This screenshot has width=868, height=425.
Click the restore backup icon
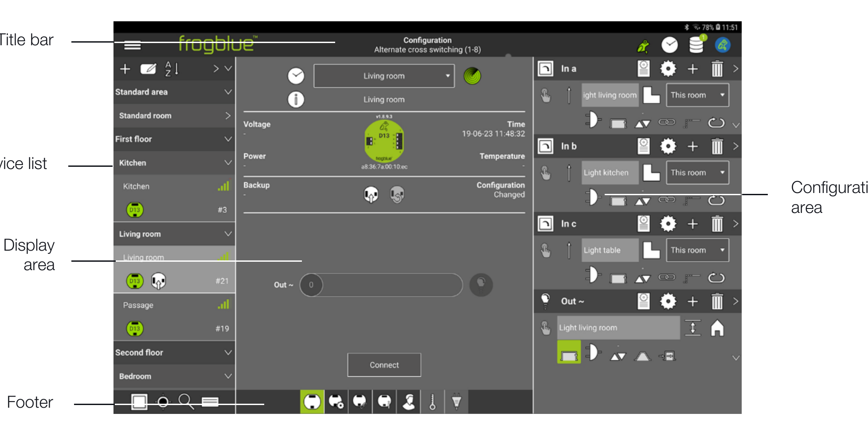(x=397, y=194)
